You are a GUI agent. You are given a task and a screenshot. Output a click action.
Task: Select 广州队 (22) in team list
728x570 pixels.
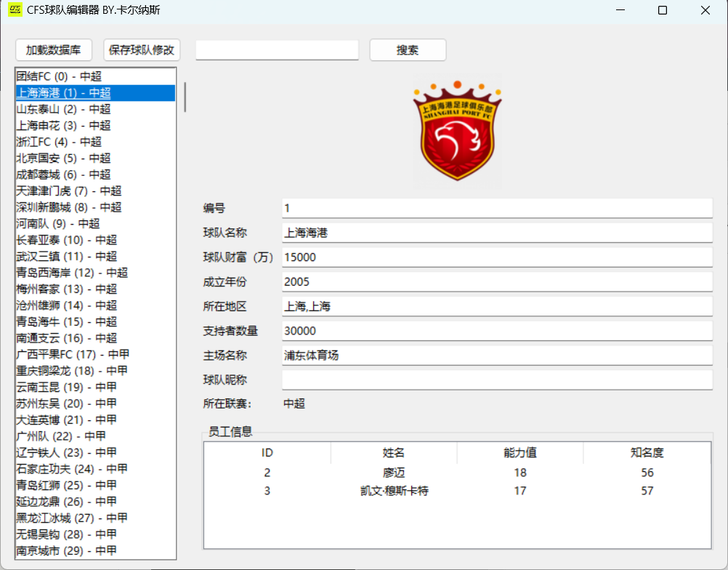click(x=96, y=436)
